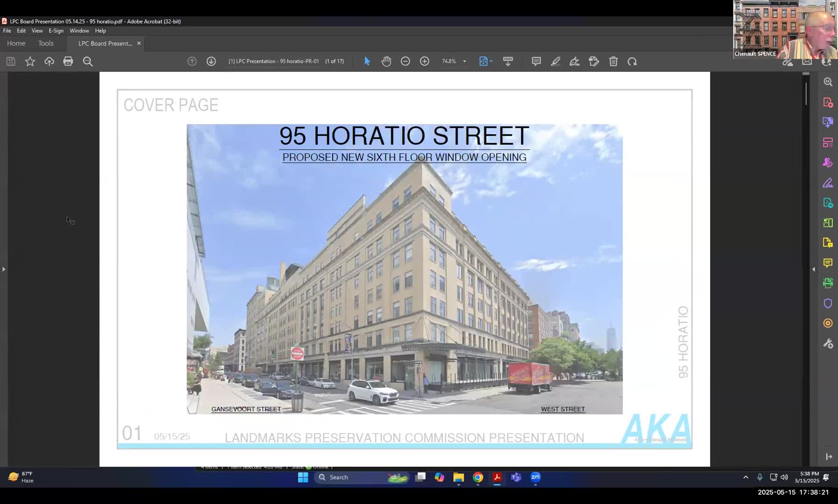
Task: Select the Hand pan tool
Action: [x=386, y=61]
